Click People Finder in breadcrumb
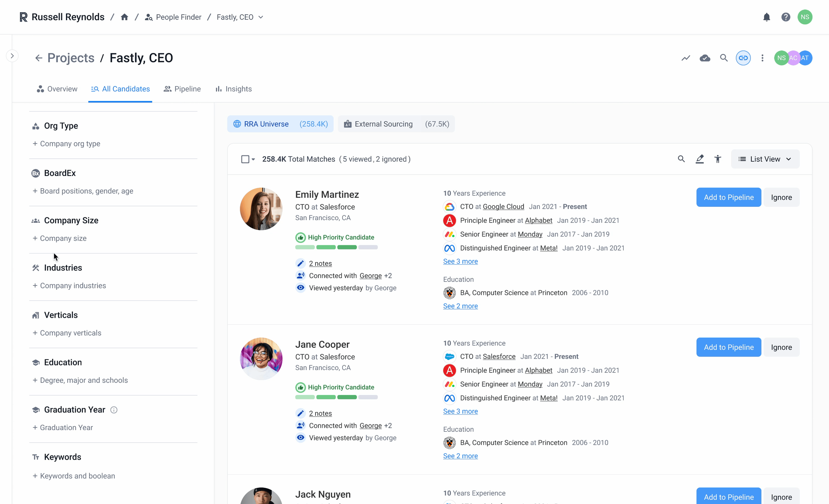Image resolution: width=829 pixels, height=504 pixels. pos(173,17)
